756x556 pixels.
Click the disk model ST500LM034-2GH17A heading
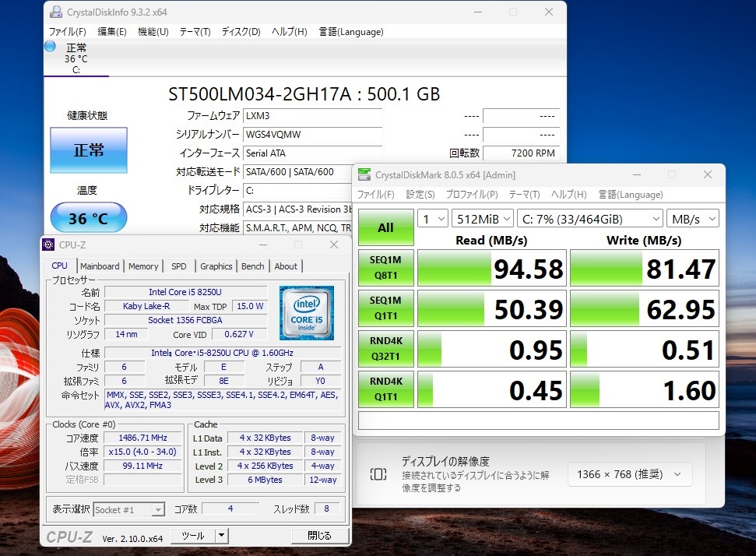click(304, 94)
